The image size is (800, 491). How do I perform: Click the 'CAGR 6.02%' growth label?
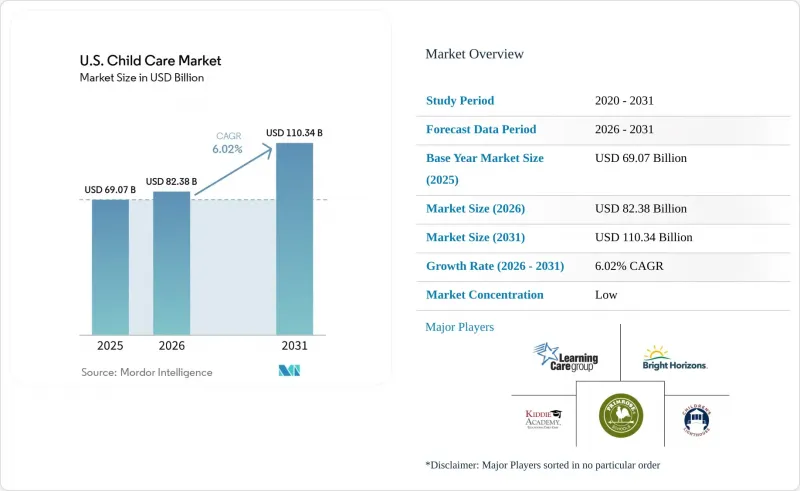tap(228, 143)
